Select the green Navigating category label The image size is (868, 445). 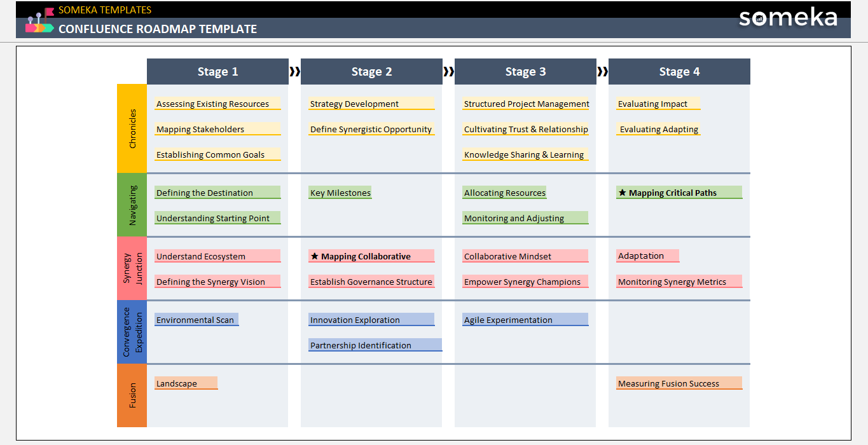pos(132,205)
